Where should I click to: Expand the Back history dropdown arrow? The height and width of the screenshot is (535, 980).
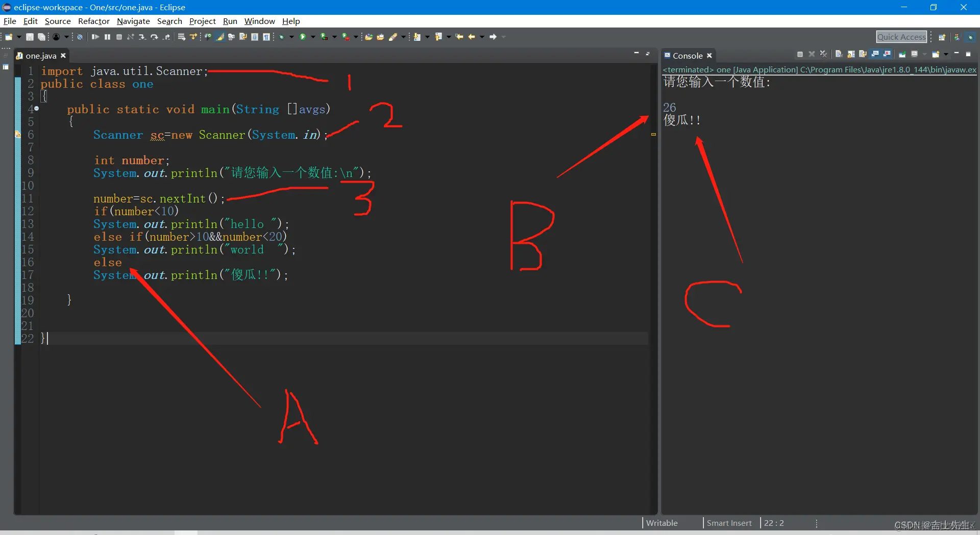(482, 37)
